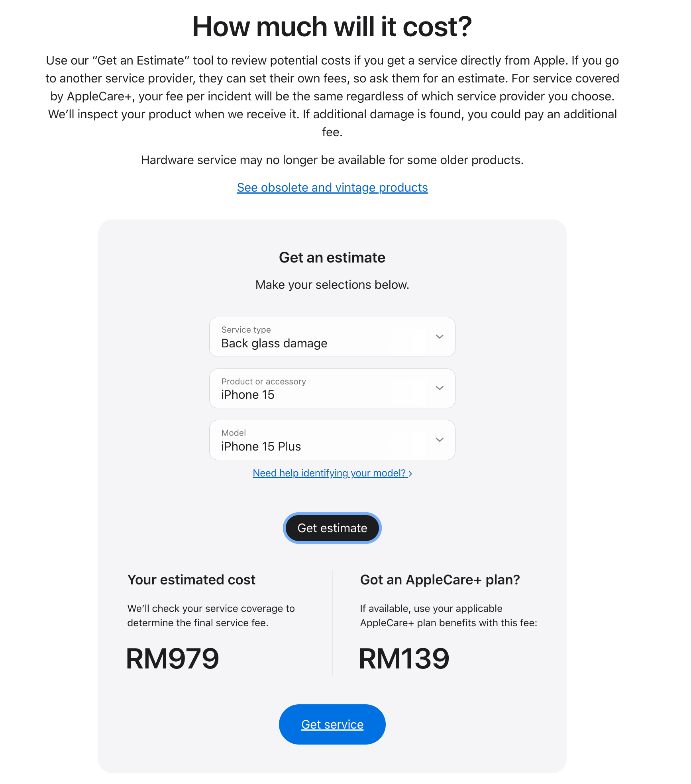This screenshot has height=784, width=691.
Task: Select the 'Back glass damage' value text
Action: [x=274, y=343]
